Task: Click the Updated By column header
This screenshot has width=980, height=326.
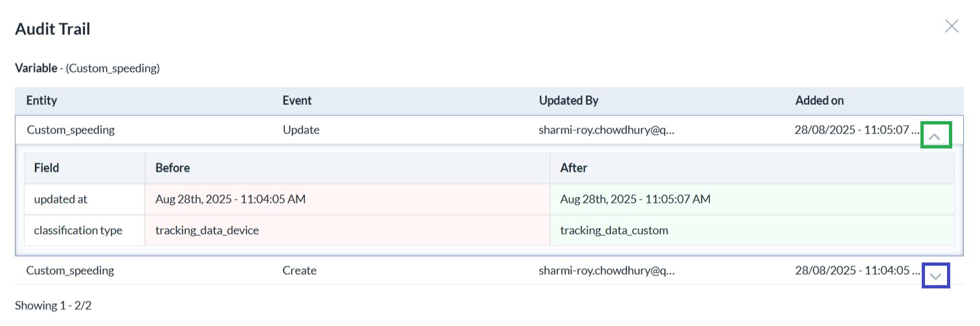Action: click(568, 100)
